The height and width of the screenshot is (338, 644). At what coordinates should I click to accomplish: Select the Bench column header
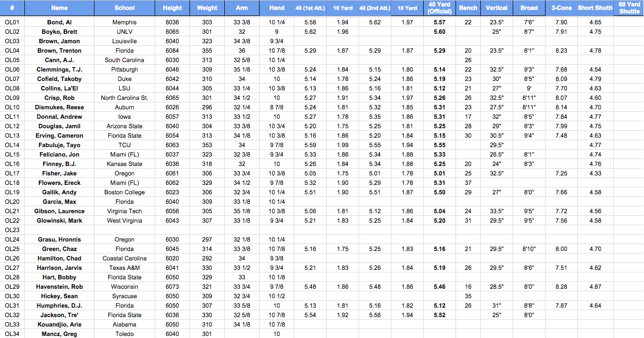point(468,8)
